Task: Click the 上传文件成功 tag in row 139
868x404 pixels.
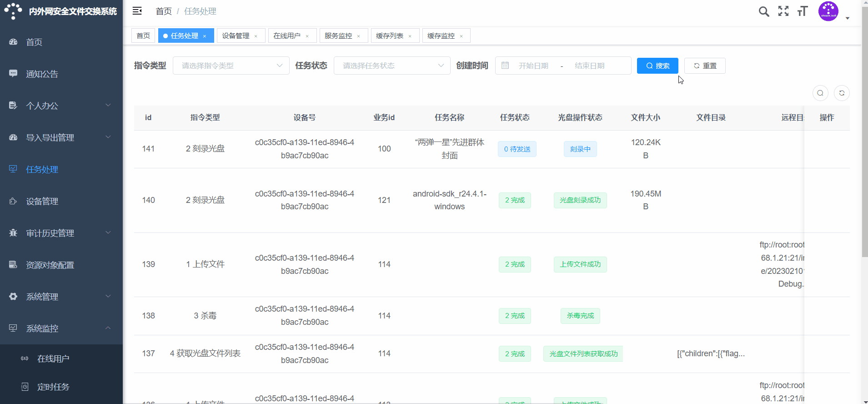Action: tap(580, 264)
